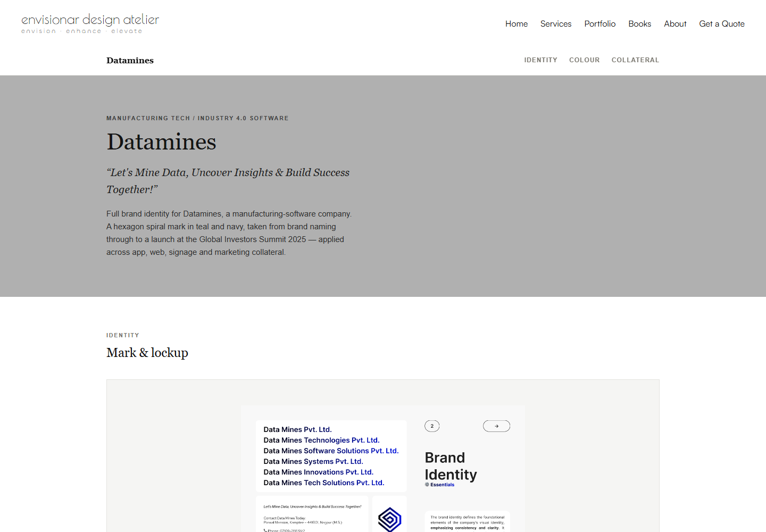The image size is (766, 532).
Task: Click the envisionar design atelier logo
Action: pyautogui.click(x=90, y=24)
